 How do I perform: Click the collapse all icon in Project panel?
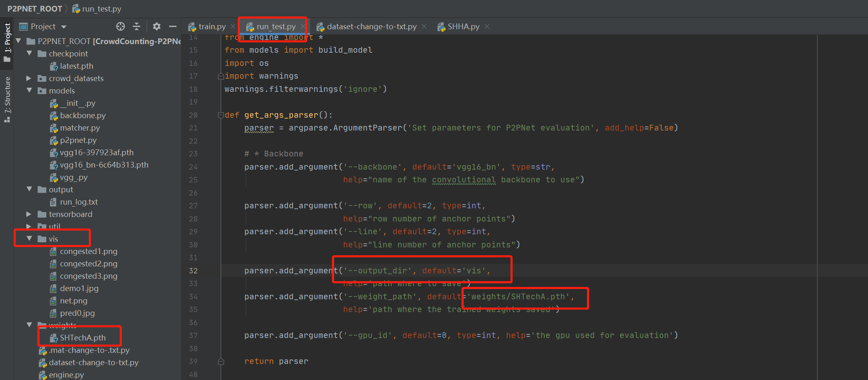pos(137,26)
